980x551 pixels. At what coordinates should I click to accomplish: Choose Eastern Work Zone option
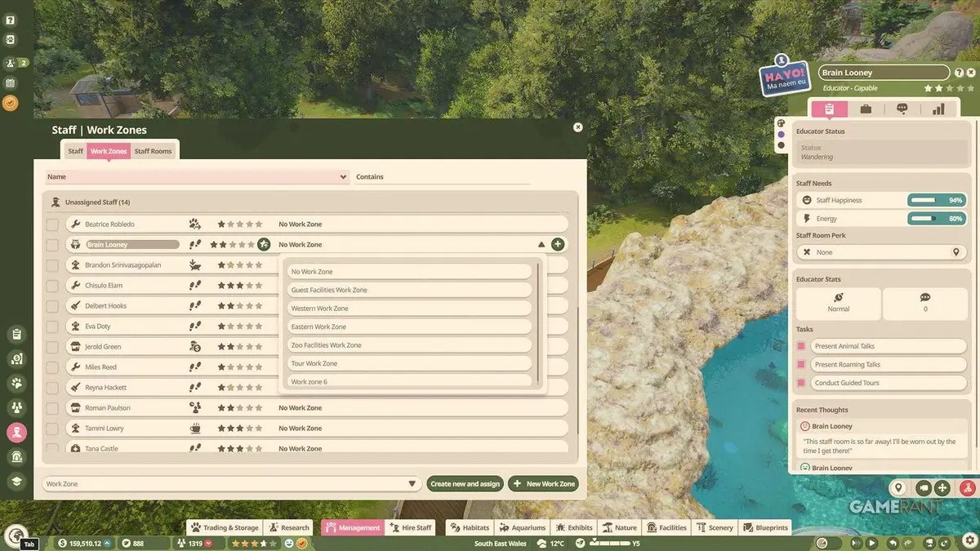(409, 327)
